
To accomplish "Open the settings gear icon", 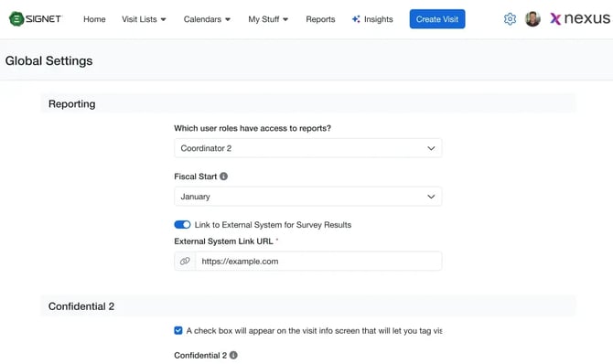I will tap(510, 19).
